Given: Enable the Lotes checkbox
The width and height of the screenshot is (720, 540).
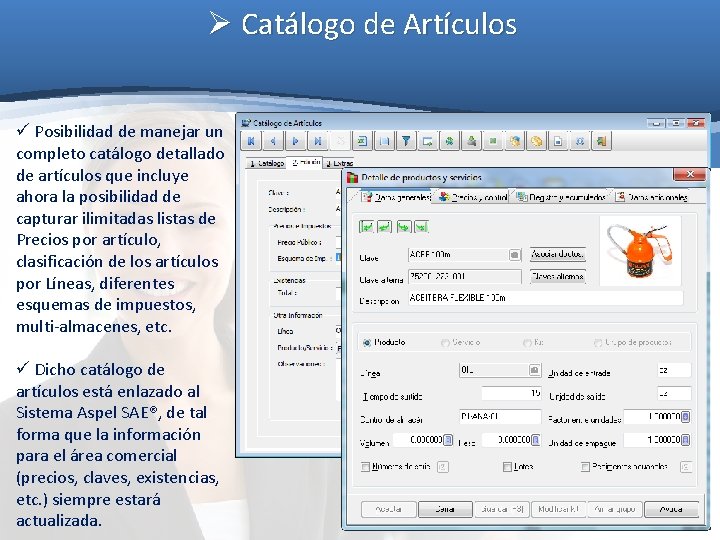Looking at the screenshot, I should click(507, 467).
